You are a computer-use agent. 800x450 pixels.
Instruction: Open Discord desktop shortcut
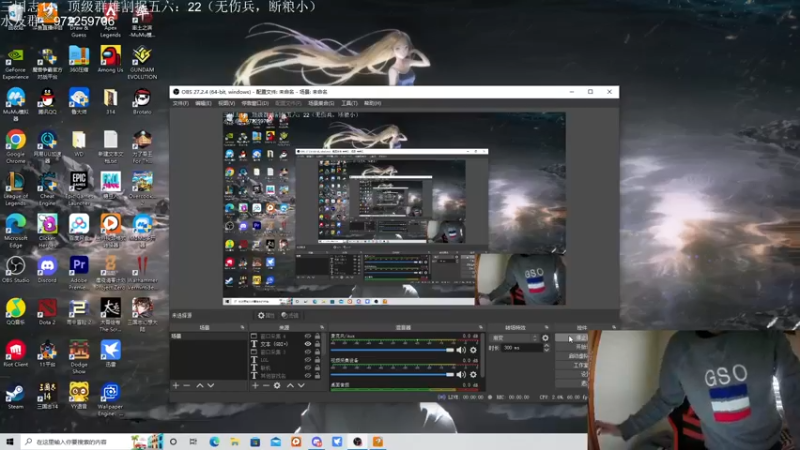click(47, 270)
